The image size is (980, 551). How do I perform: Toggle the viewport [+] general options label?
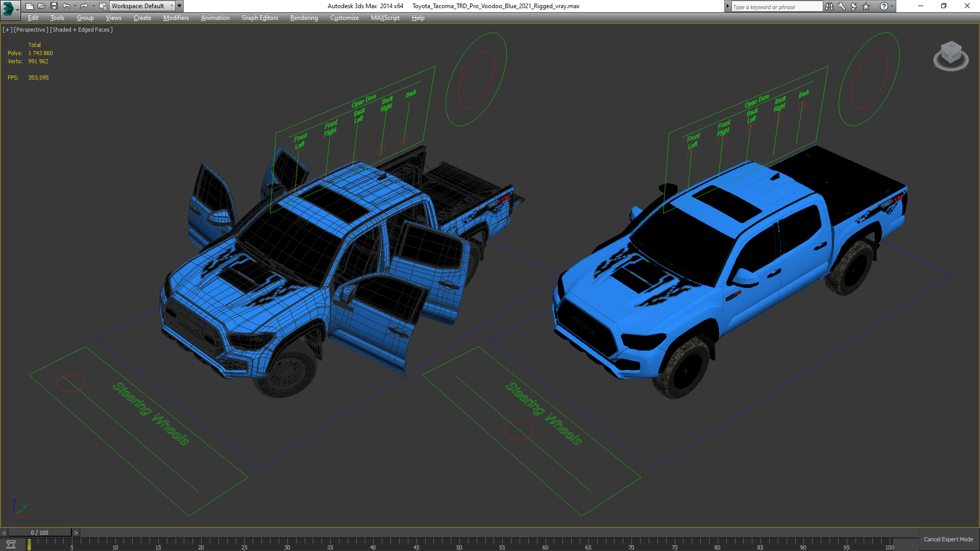(x=7, y=30)
